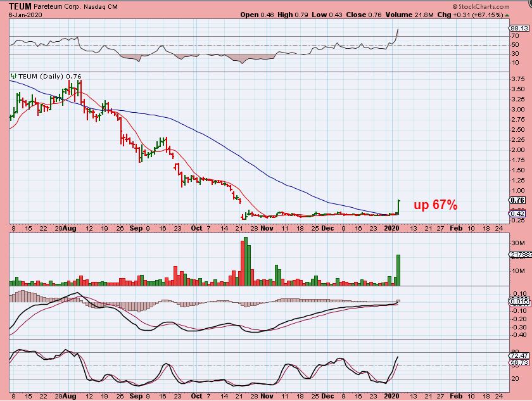The width and height of the screenshot is (532, 401).
Task: Select the 10M volume axis label
Action: click(x=518, y=271)
